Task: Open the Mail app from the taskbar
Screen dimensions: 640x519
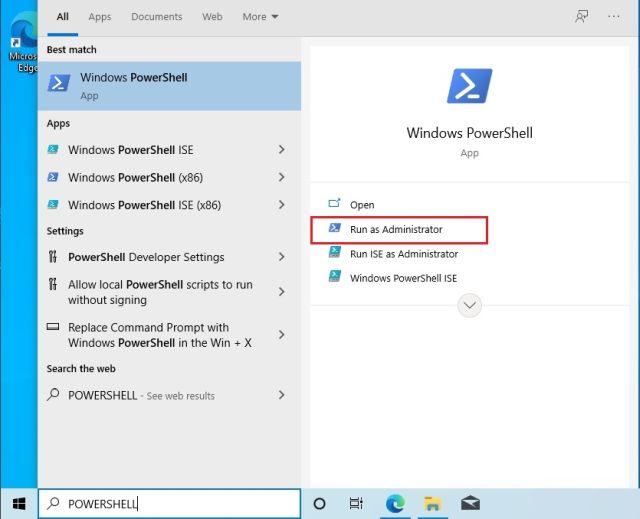Action: pos(470,503)
